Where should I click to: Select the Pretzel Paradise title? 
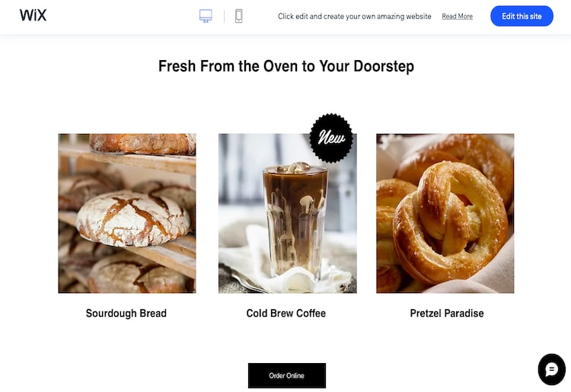pyautogui.click(x=447, y=314)
